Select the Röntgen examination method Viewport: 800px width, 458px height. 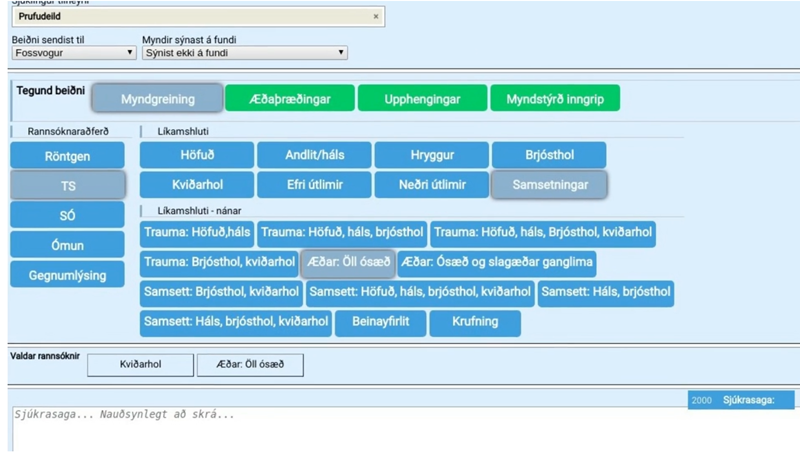67,156
